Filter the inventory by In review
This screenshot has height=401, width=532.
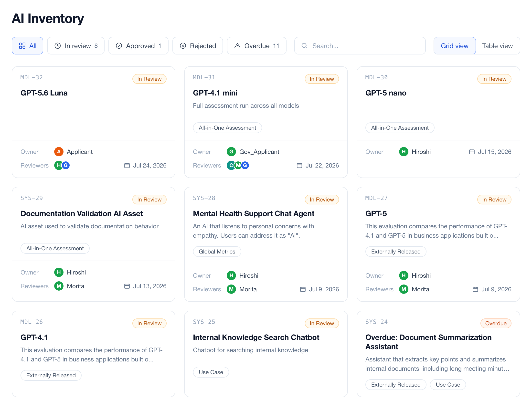[x=76, y=46]
